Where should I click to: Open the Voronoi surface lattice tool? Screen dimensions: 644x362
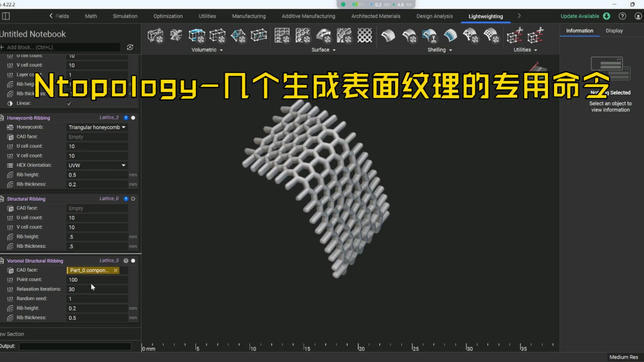tap(344, 36)
